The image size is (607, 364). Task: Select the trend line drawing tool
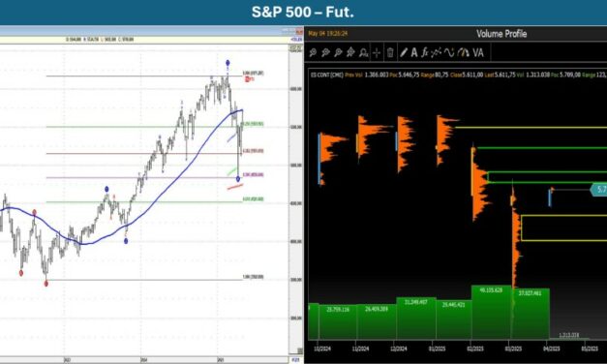[437, 52]
